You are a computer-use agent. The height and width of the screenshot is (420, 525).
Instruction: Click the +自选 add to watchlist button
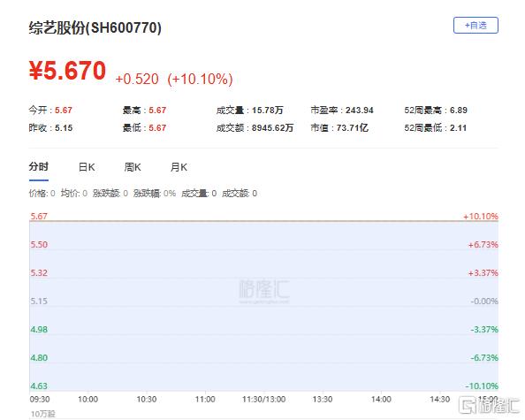point(476,26)
